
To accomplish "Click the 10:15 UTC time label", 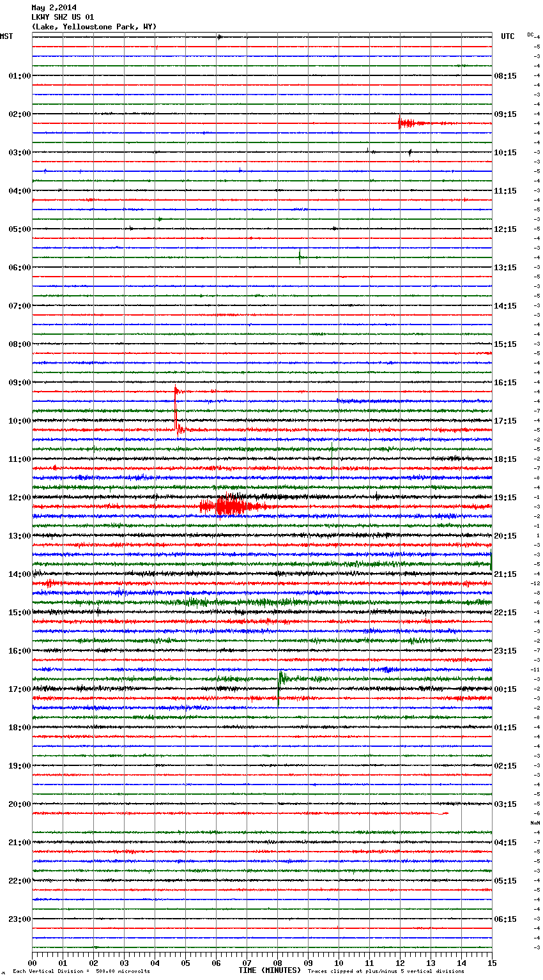I will click(505, 153).
